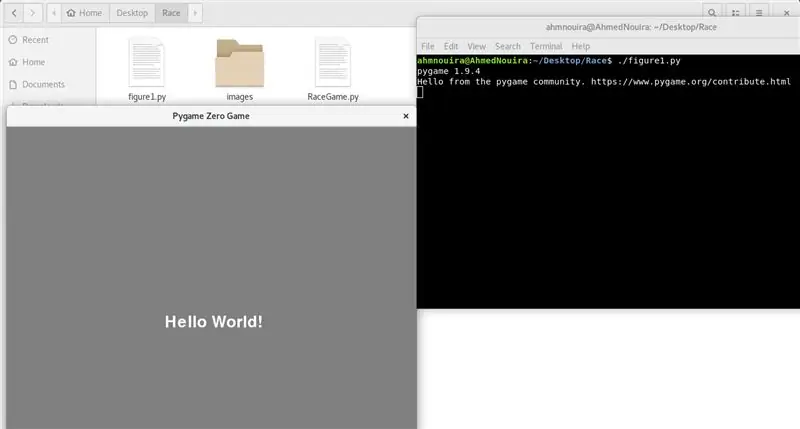Open the terminal Help menu

pyautogui.click(x=581, y=46)
